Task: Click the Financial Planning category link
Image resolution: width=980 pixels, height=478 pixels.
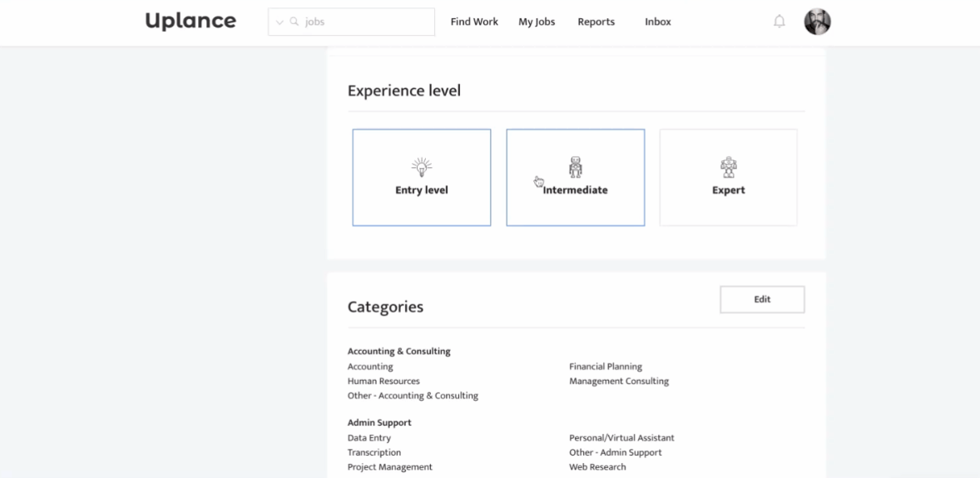Action: pyautogui.click(x=606, y=367)
